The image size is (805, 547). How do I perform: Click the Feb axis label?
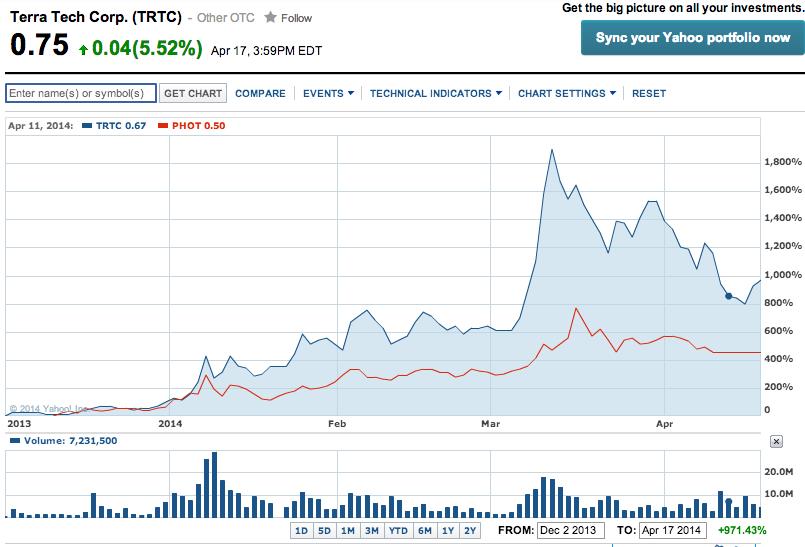coord(337,424)
